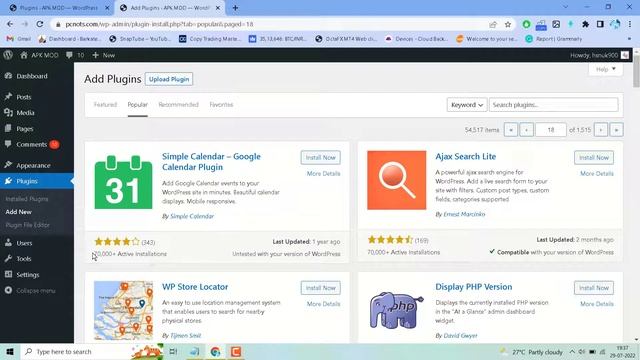Viewport: 640px width, 360px height.
Task: Click the current page number field
Action: tap(551, 130)
